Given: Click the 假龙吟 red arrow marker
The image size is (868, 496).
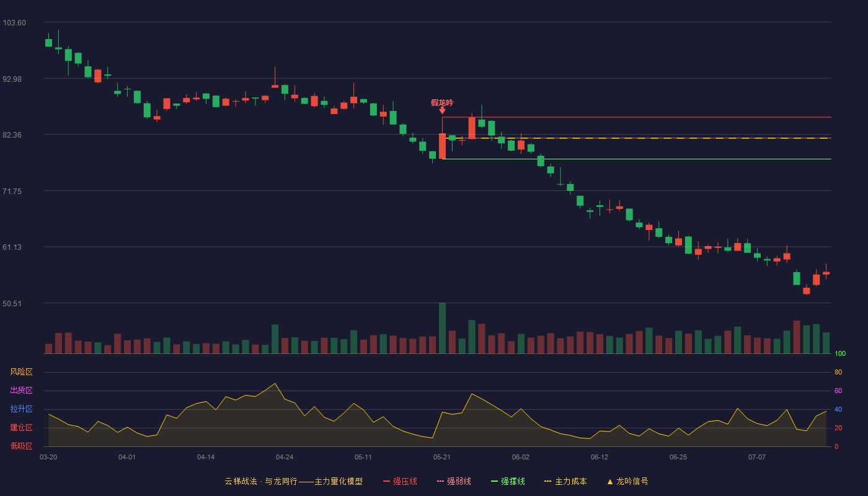Looking at the screenshot, I should point(442,110).
